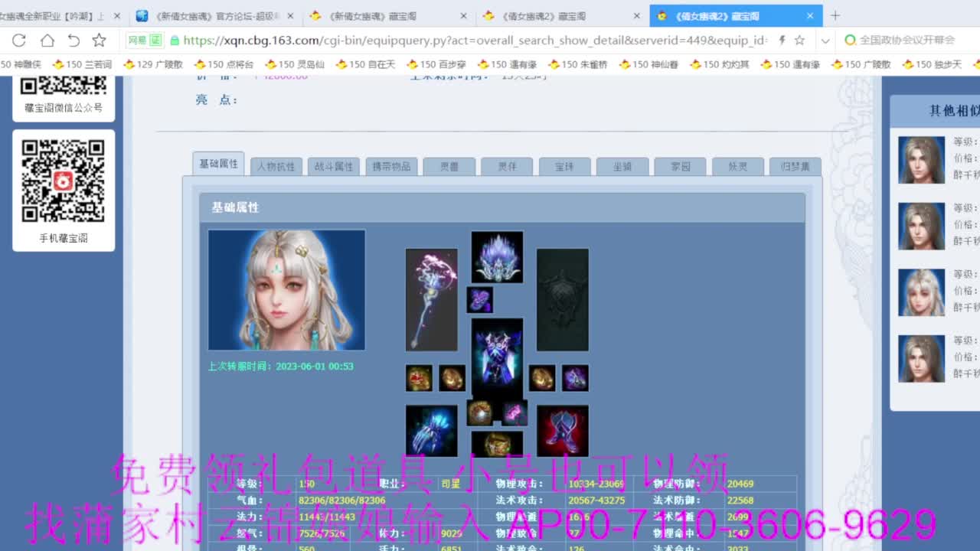Click the favorites star beside the back arrow

pos(100,41)
